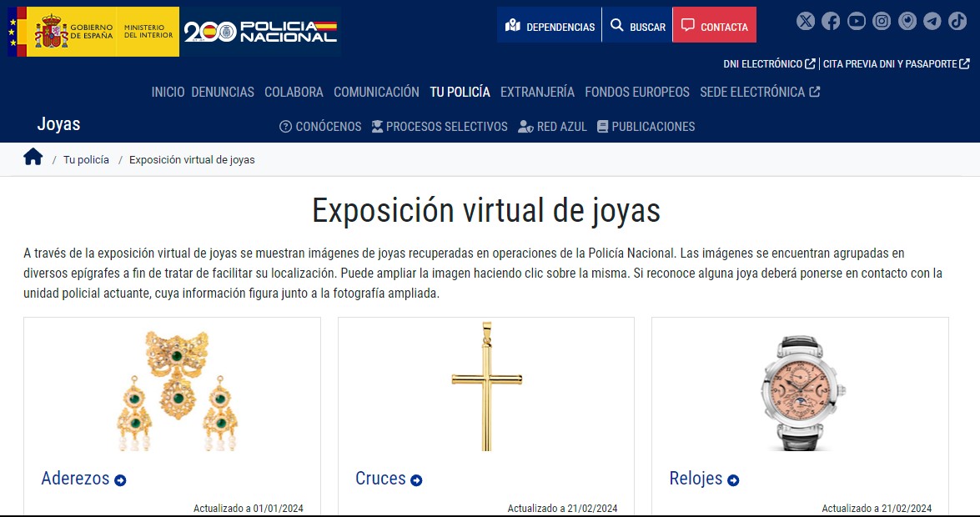Click the home icon in the breadcrumb
Viewport: 980px width, 517px height.
33,158
